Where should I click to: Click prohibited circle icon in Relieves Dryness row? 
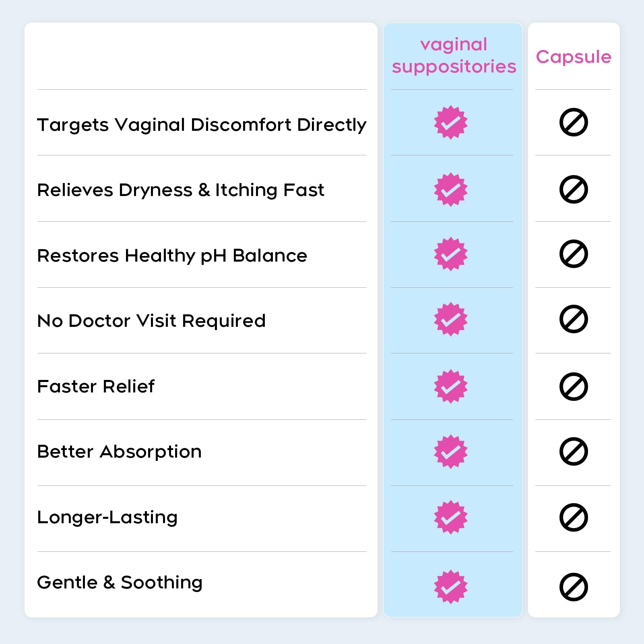[x=574, y=189]
